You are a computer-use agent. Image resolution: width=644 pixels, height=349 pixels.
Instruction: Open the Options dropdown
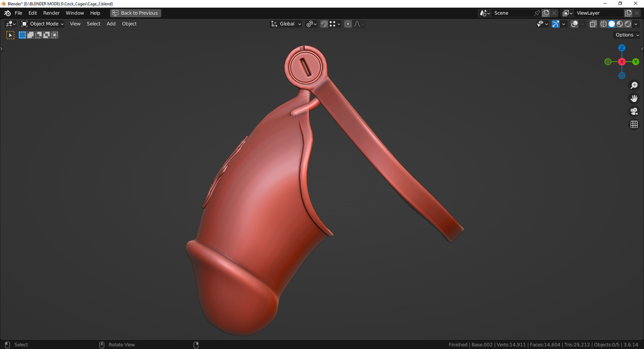point(627,35)
